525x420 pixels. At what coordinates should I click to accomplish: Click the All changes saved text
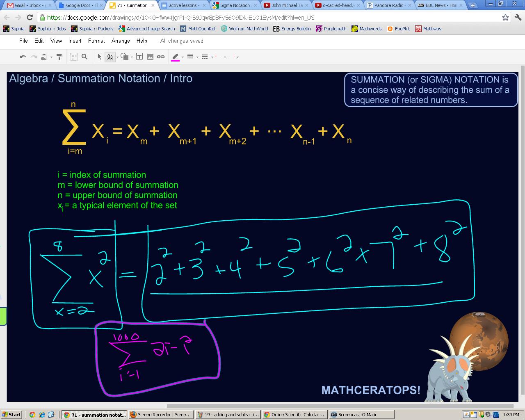181,41
